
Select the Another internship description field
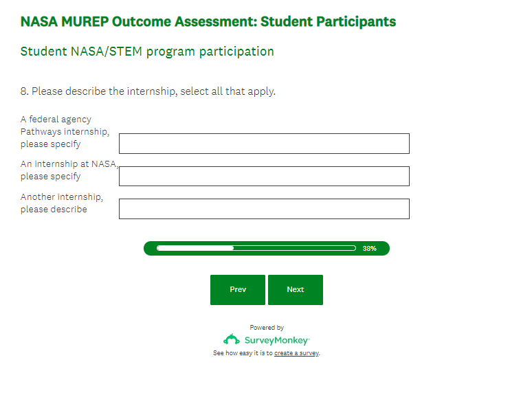coord(264,209)
